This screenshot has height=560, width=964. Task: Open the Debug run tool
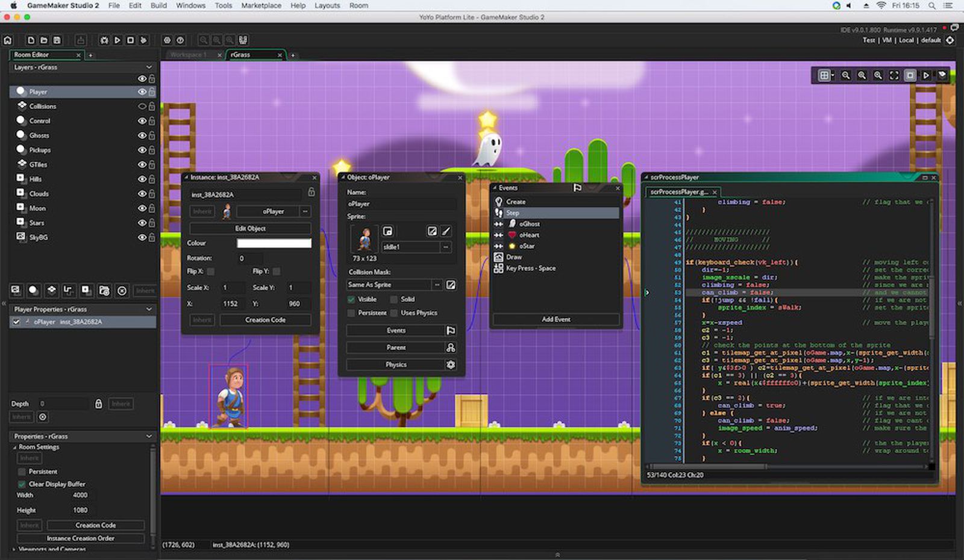104,40
